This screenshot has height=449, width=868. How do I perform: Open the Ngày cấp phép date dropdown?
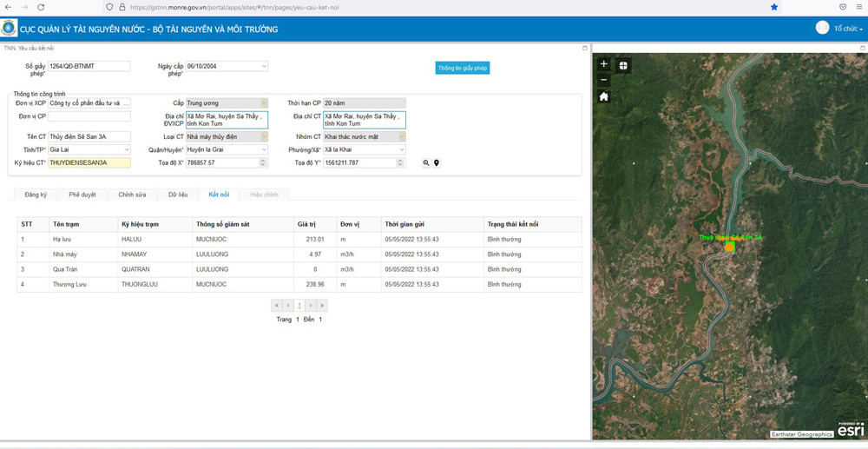264,66
